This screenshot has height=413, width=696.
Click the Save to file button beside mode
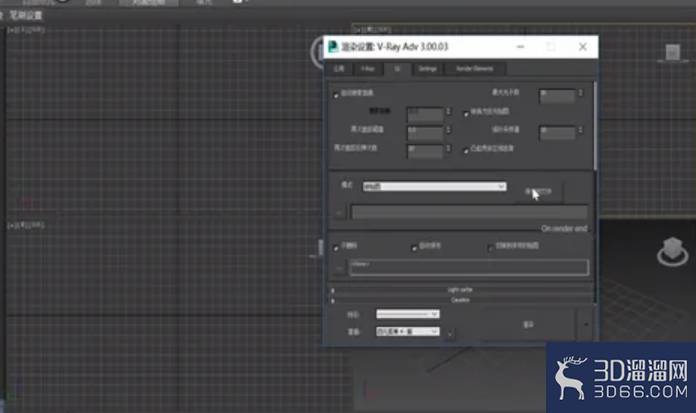tap(538, 192)
